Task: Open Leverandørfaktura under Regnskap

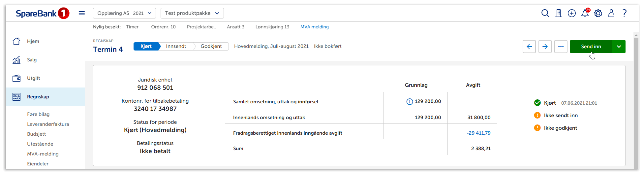Action: coord(48,124)
